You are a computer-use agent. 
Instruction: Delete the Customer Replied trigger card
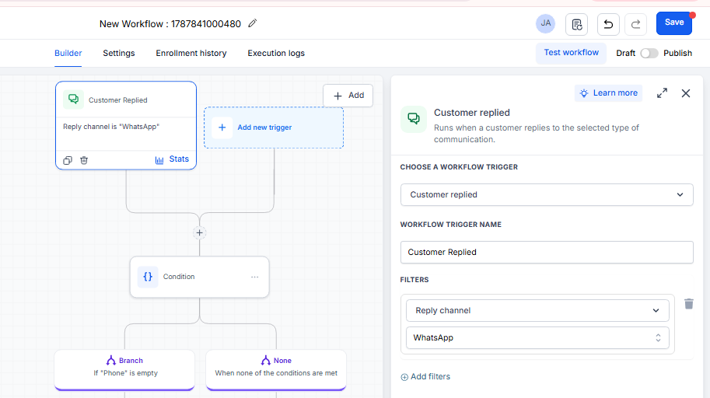pyautogui.click(x=84, y=160)
